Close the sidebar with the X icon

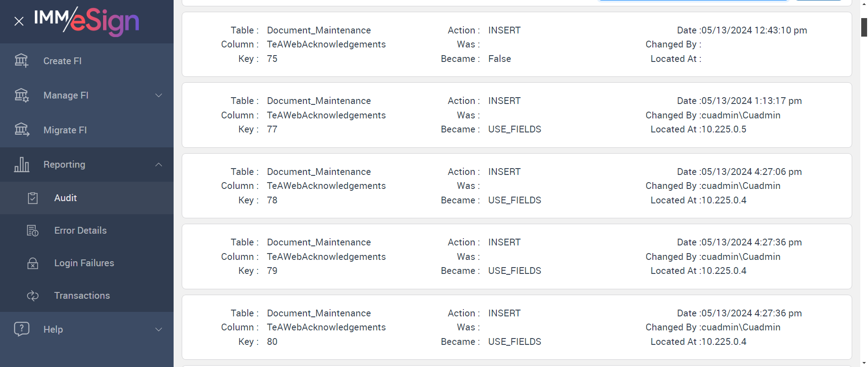19,21
